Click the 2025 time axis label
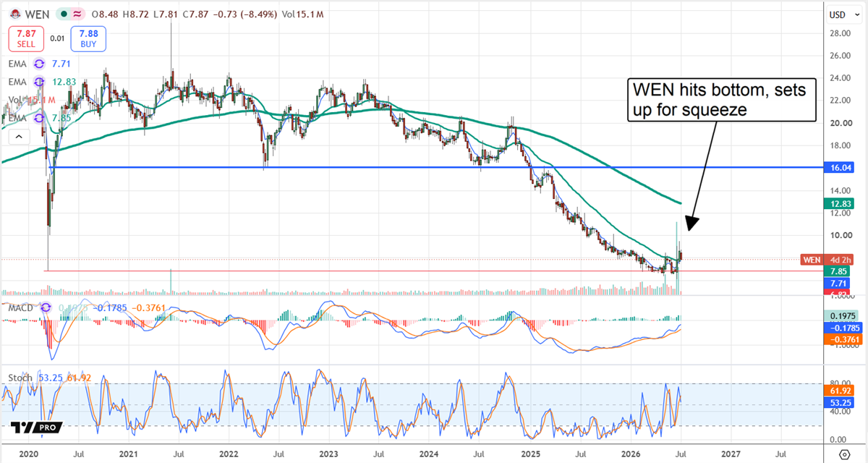This screenshot has height=463, width=868. pos(531,454)
